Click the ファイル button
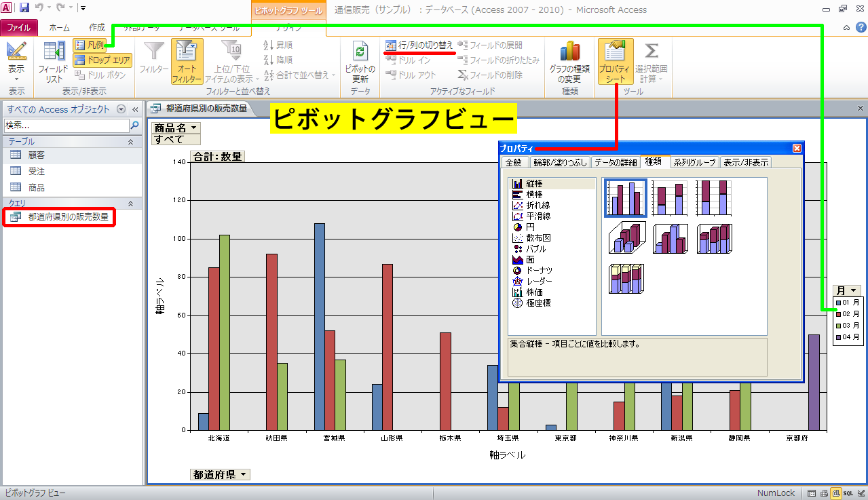 (x=19, y=28)
